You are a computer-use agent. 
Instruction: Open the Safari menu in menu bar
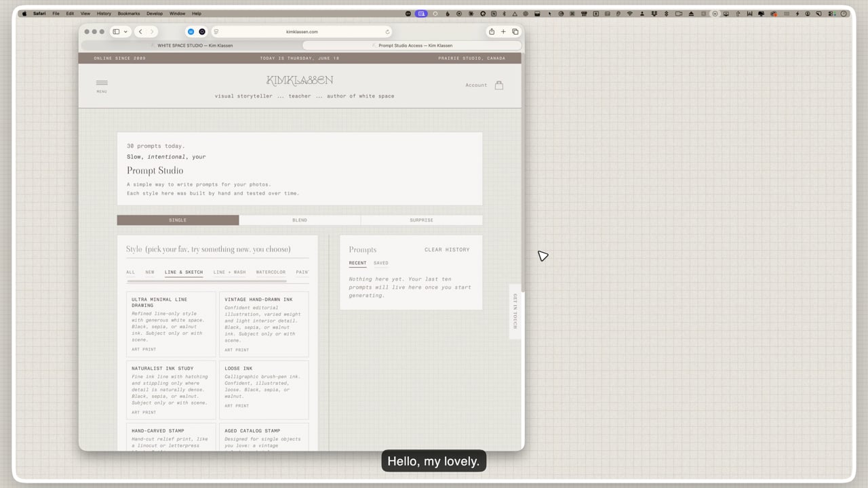coord(39,14)
